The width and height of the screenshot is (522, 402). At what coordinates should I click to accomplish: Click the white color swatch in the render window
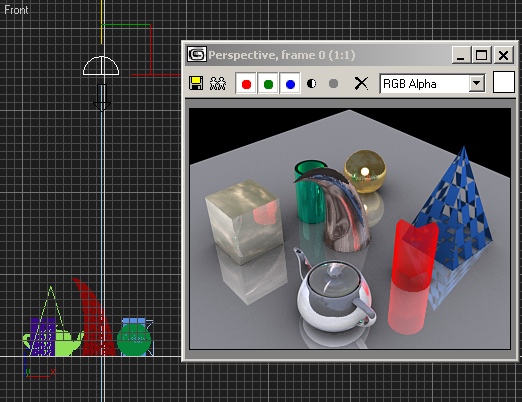tap(504, 82)
